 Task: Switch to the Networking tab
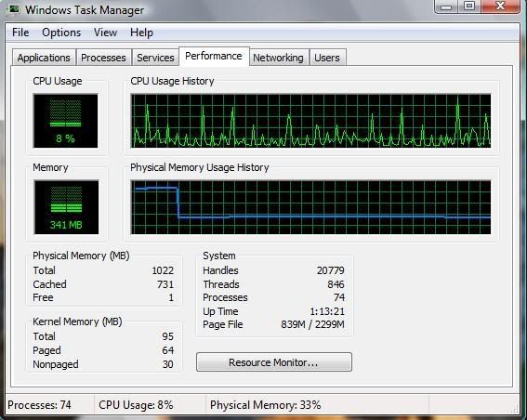tap(278, 58)
